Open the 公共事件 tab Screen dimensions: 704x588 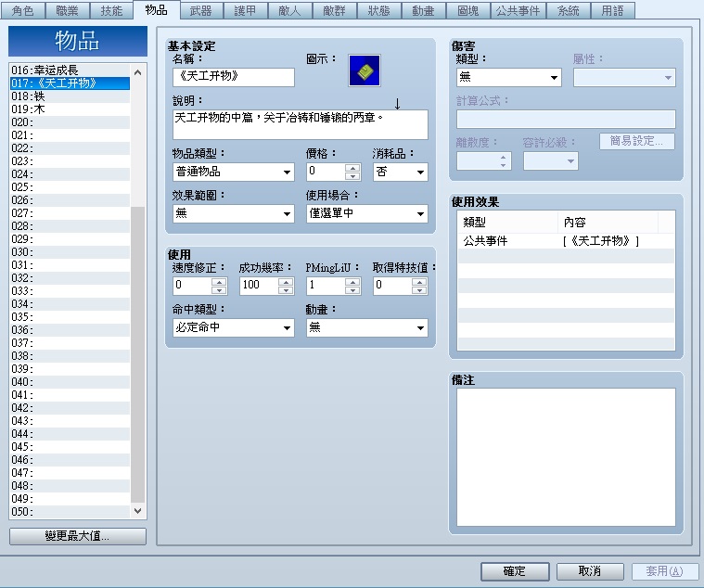tap(518, 10)
